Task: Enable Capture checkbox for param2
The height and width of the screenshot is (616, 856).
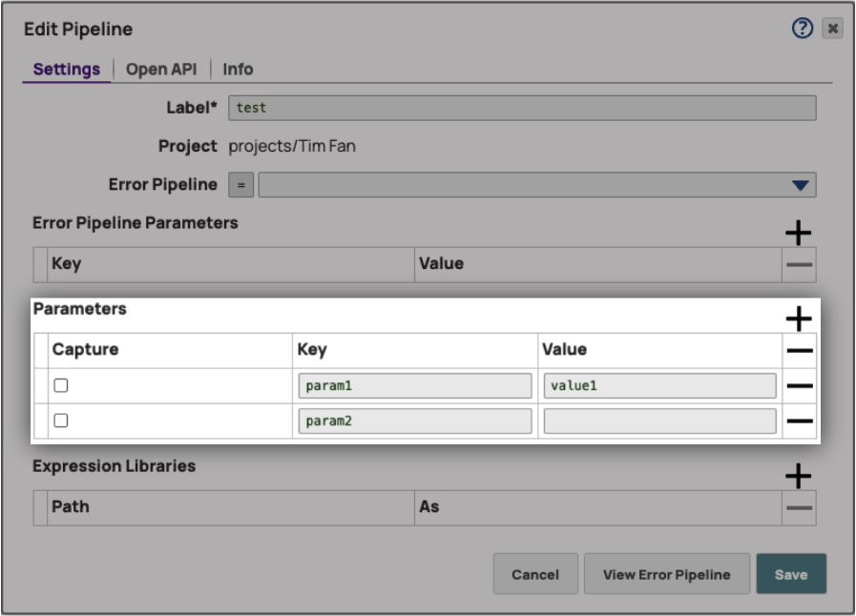Action: point(61,421)
